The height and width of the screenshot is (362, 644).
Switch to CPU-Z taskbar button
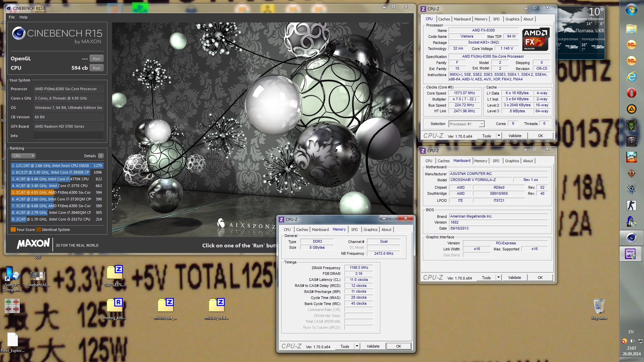point(631,254)
